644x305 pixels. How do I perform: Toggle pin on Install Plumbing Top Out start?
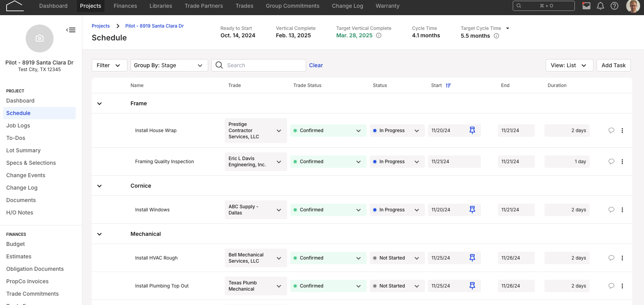coord(472,286)
